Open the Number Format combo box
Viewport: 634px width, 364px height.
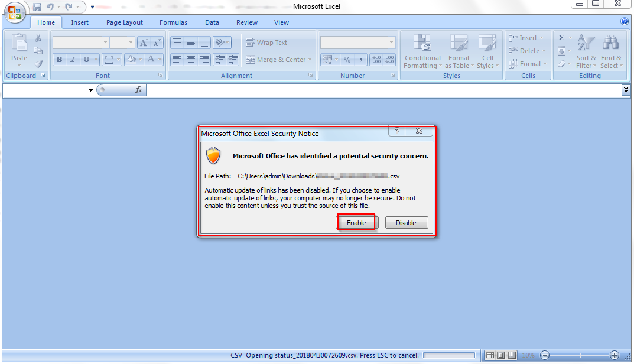click(358, 43)
